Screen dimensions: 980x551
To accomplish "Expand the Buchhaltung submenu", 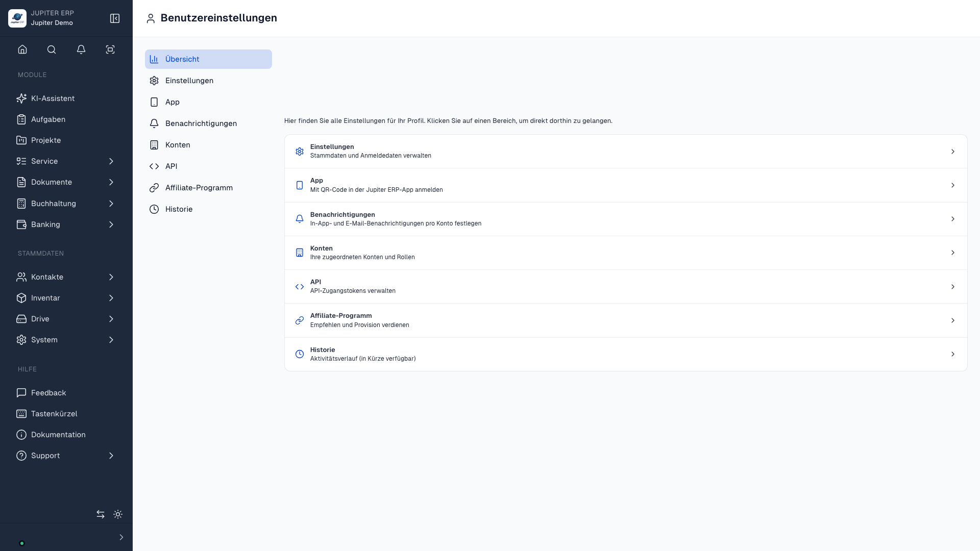I will coord(66,204).
